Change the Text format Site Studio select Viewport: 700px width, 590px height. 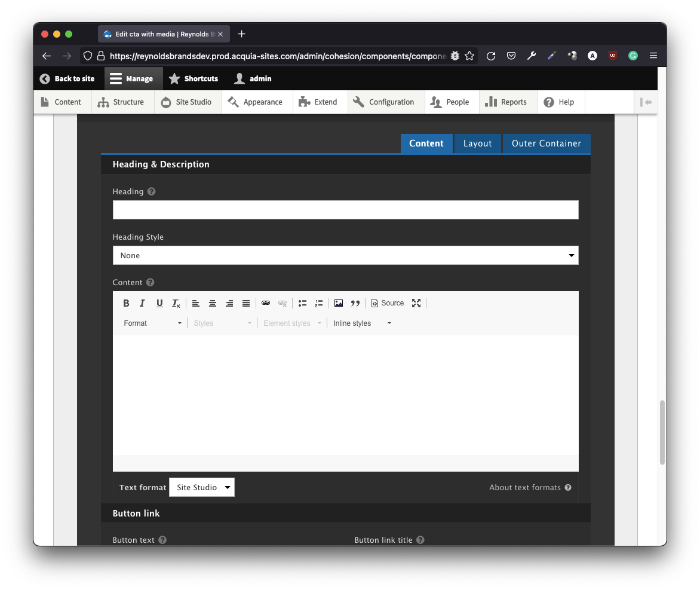tap(202, 487)
